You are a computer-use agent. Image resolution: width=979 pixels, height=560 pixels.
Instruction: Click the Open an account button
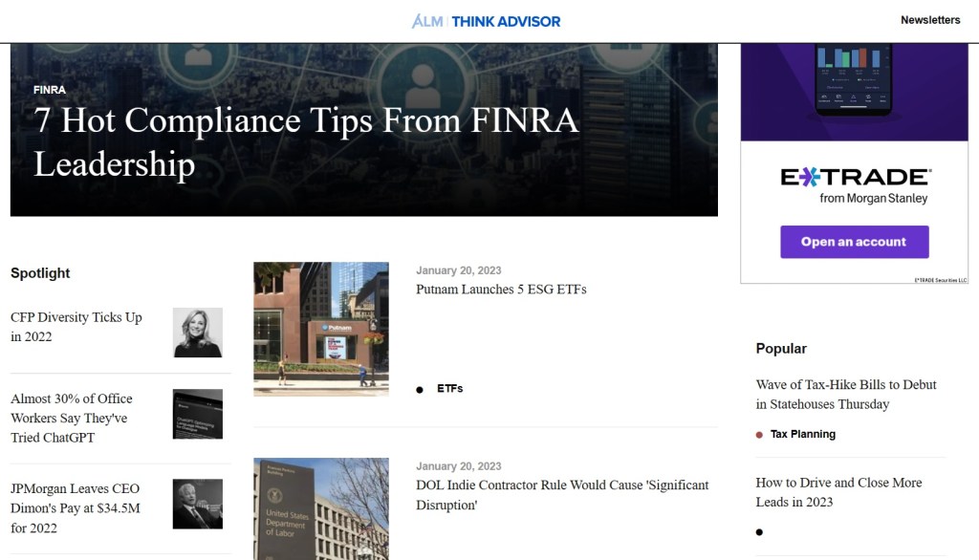pyautogui.click(x=854, y=242)
